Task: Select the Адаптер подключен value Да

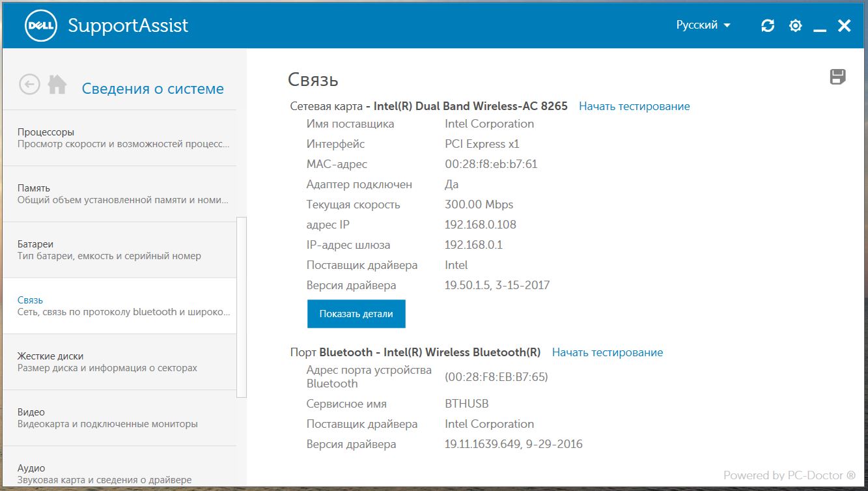Action: (452, 184)
